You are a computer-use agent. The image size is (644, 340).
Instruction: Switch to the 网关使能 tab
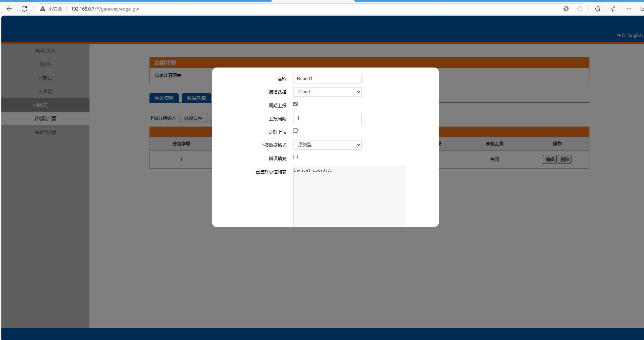164,98
